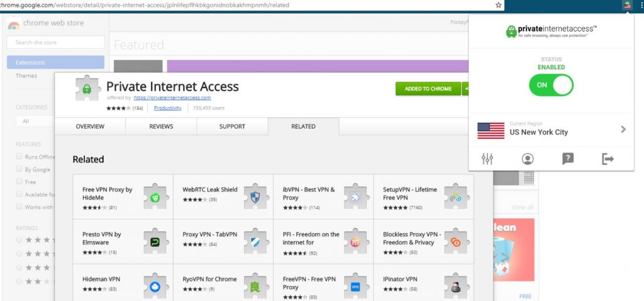Open ibVPN extension puzzle icon
Screen dimensions: 644x301
pyautogui.click(x=355, y=196)
